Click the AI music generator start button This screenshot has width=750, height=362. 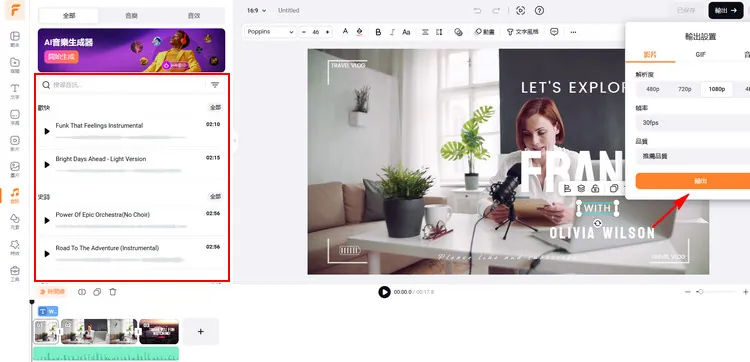pos(61,57)
